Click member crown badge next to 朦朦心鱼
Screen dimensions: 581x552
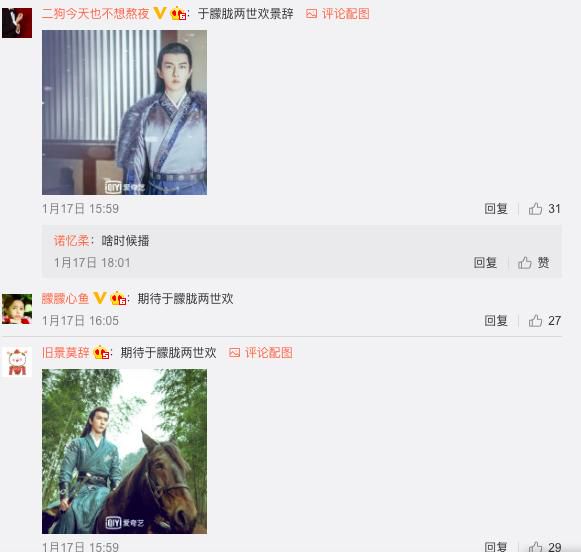118,298
